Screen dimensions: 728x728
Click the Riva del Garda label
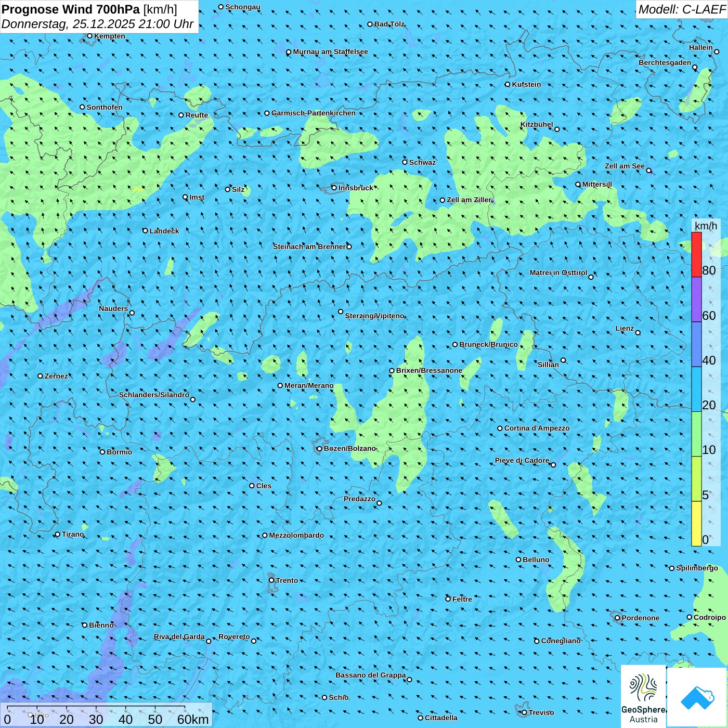click(x=179, y=636)
